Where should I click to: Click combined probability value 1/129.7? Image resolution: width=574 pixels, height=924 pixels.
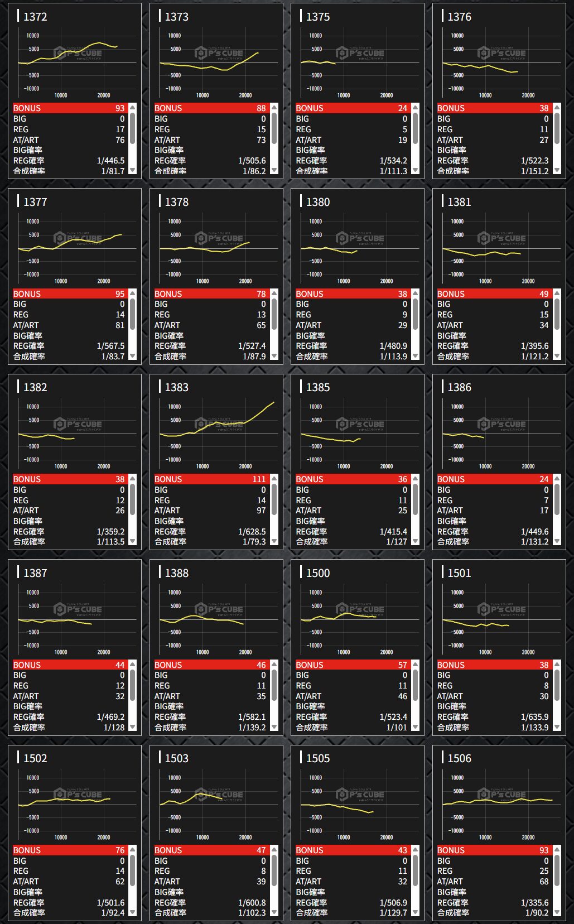(393, 912)
